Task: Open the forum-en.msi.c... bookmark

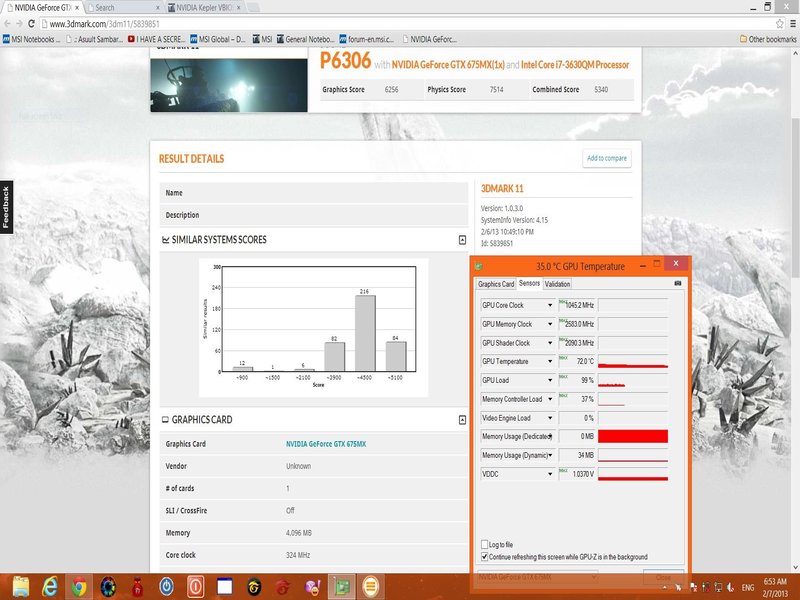Action: (x=367, y=39)
